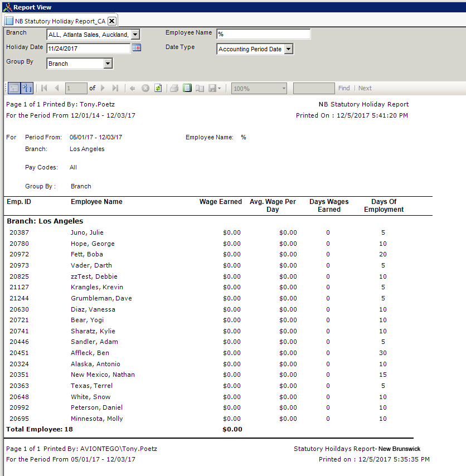Click the Days Wages Earned header
This screenshot has height=476, width=466.
coord(329,206)
